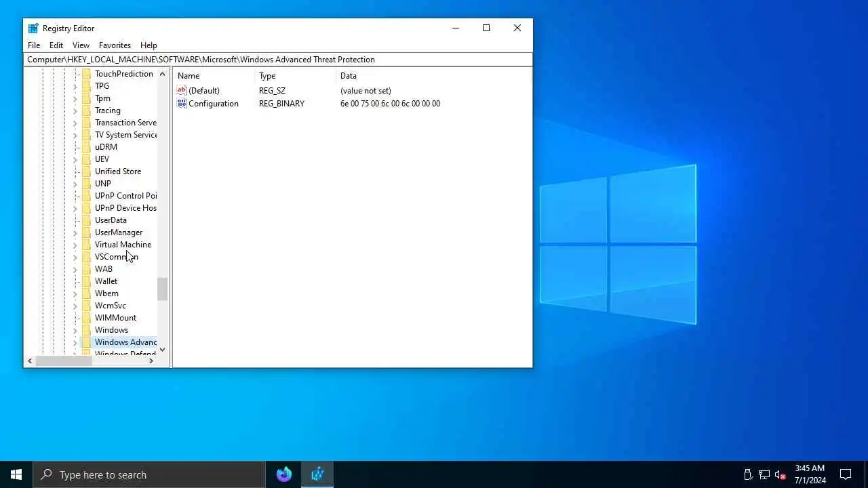Launch the Firefox taskbar icon
This screenshot has height=488, width=868.
tap(284, 474)
